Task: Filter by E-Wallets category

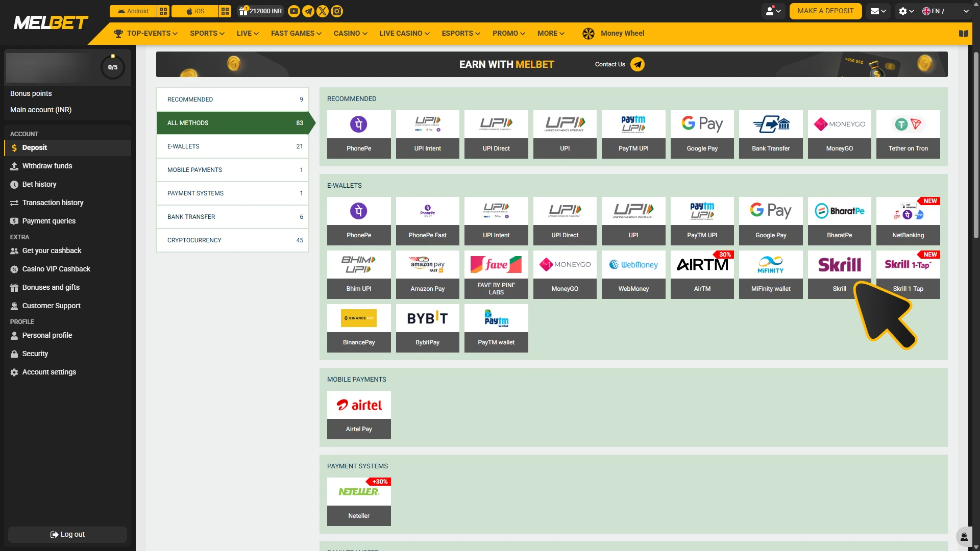Action: (x=233, y=146)
